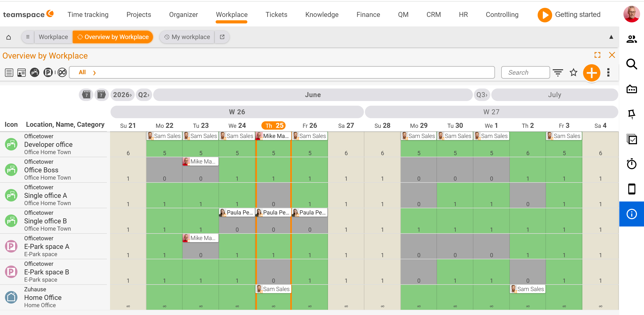This screenshot has width=644, height=315.
Task: Expand the Q2 quarter selector
Action: pos(144,95)
